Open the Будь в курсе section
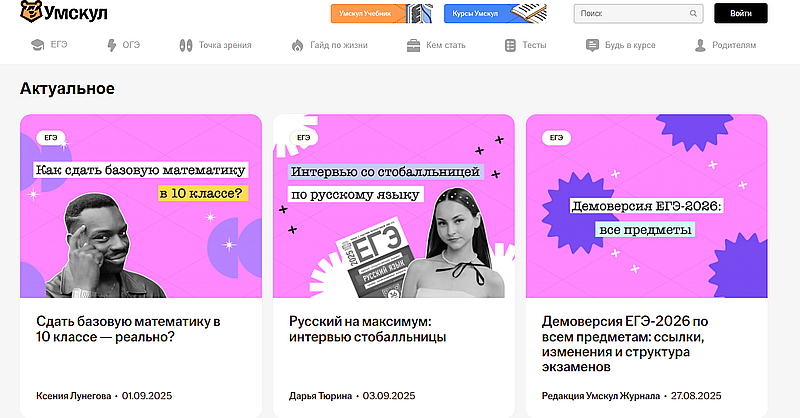This screenshot has width=800, height=418. pyautogui.click(x=630, y=45)
